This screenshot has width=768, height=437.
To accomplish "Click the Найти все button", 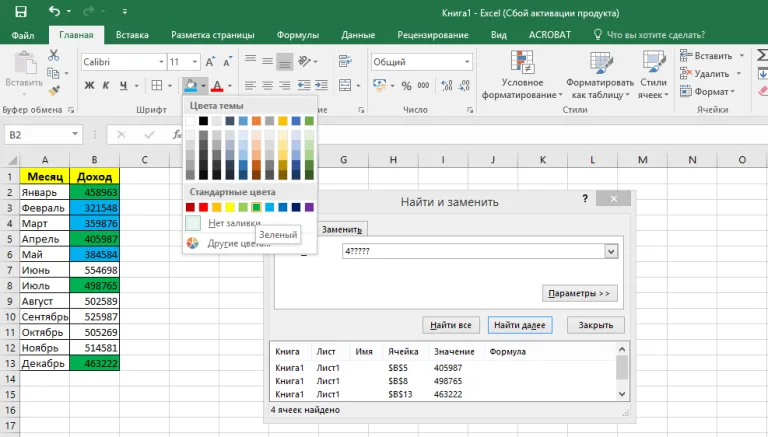I will (x=451, y=325).
